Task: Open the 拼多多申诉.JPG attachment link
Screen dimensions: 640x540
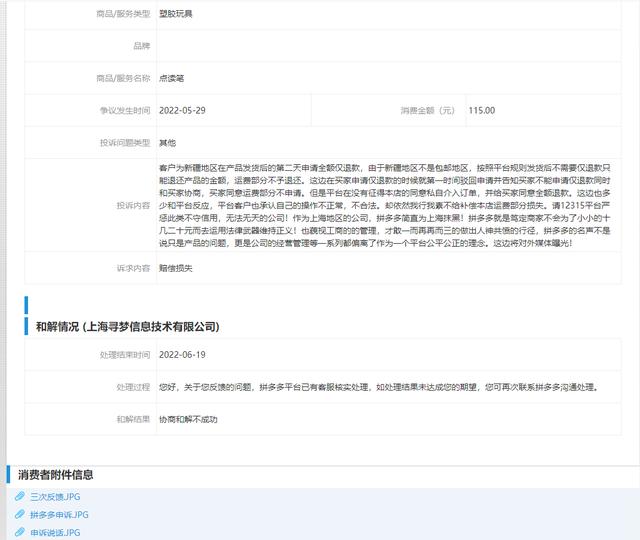Action: 60,515
